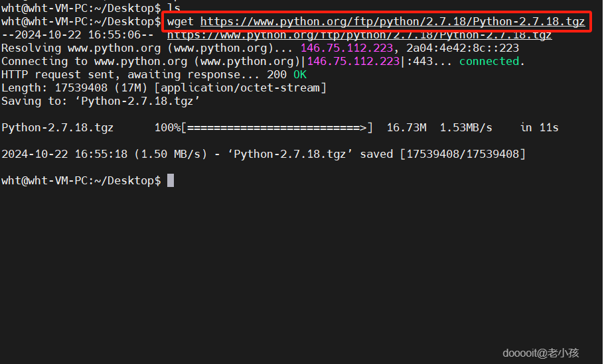Click the word "wget" in the command
The height and width of the screenshot is (364, 604).
click(x=181, y=22)
